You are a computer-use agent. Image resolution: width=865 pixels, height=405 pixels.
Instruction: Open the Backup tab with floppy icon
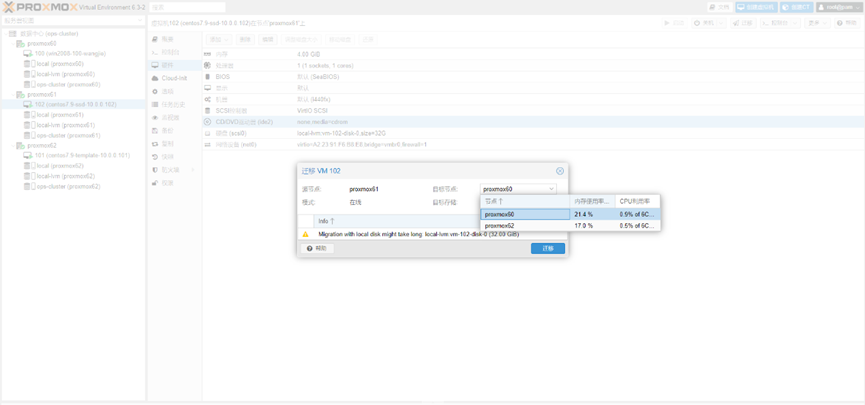click(174, 130)
